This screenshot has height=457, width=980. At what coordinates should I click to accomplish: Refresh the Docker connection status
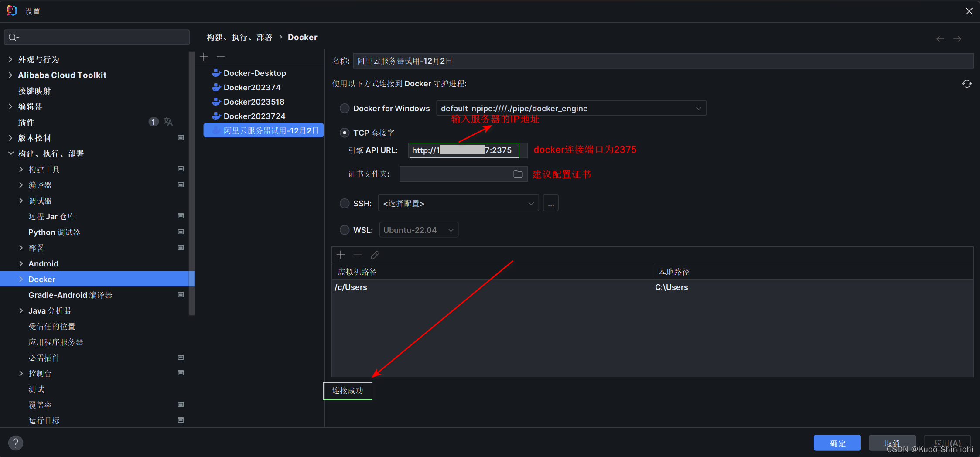click(x=967, y=84)
